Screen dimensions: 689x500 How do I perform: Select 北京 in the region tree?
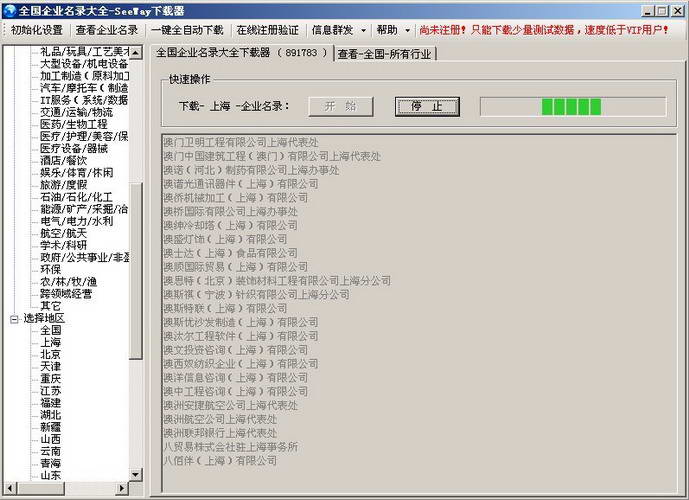pos(51,354)
